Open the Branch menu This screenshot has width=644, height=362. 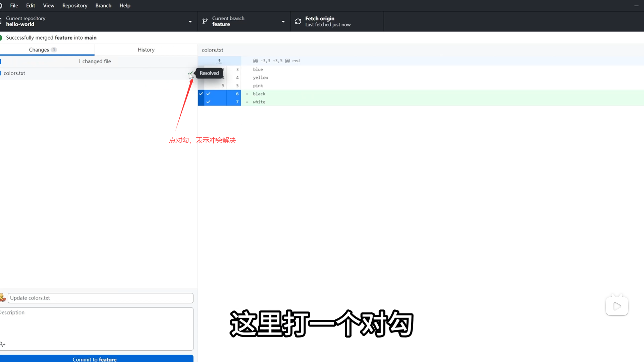103,6
